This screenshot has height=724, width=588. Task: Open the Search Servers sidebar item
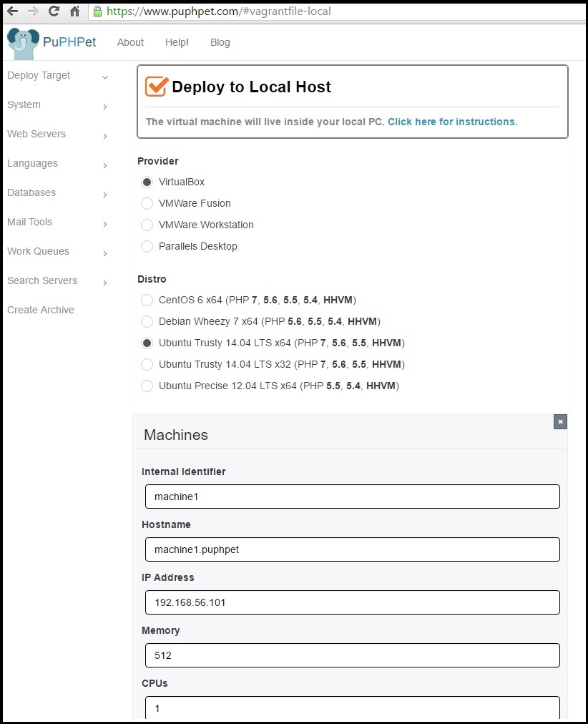pyautogui.click(x=42, y=280)
